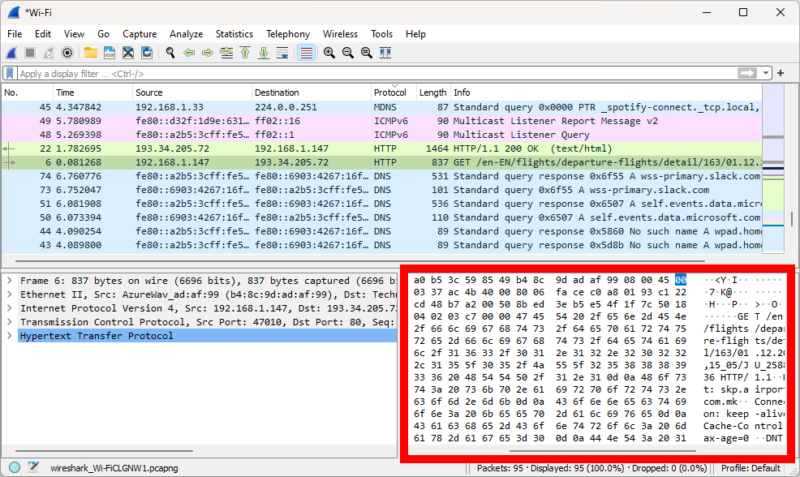Edit capture file comments pencil icon
Image resolution: width=800 pixels, height=477 pixels.
[x=33, y=467]
